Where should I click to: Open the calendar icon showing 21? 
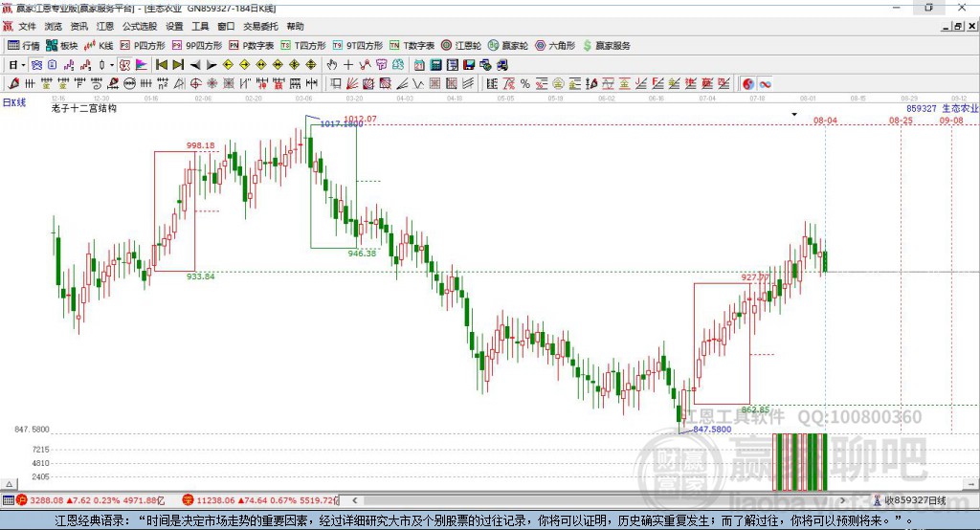419,65
